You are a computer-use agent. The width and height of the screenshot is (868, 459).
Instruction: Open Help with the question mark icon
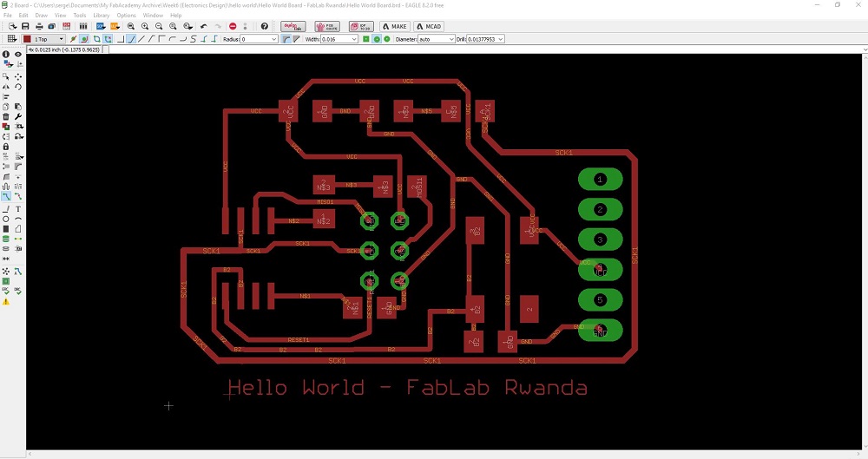click(265, 26)
